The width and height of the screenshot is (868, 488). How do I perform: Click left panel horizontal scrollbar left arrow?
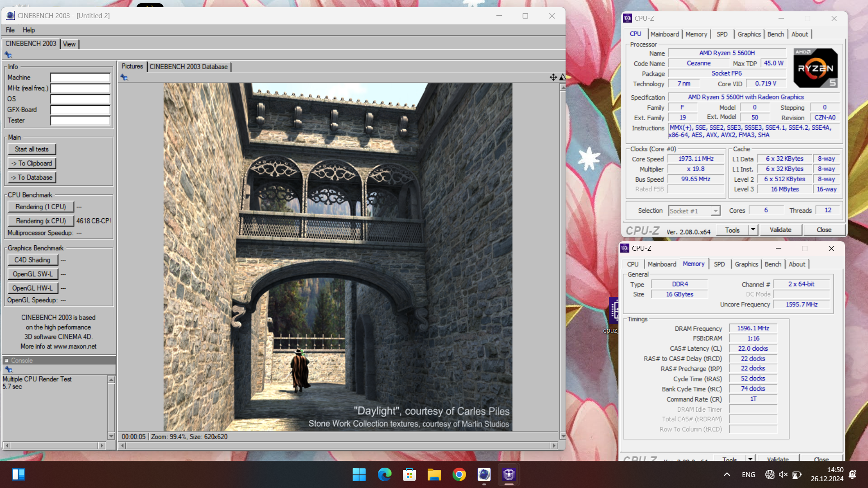pos(6,446)
